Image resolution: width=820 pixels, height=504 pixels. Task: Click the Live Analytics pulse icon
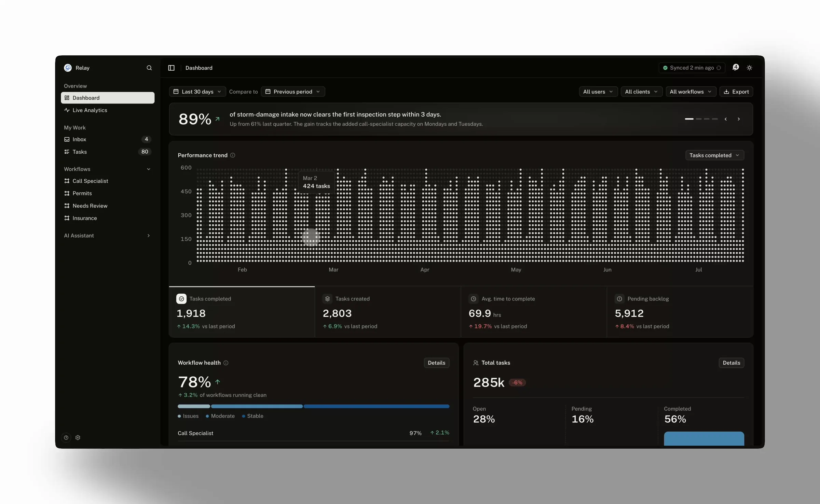67,110
